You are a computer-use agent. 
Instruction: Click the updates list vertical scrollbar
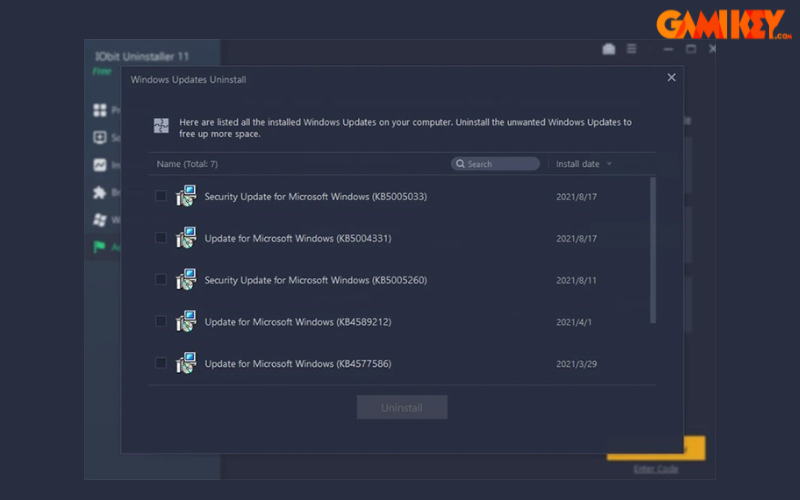point(653,250)
